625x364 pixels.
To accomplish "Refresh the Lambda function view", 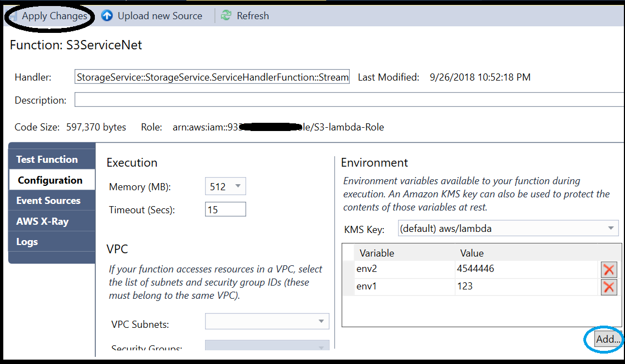I will [245, 16].
